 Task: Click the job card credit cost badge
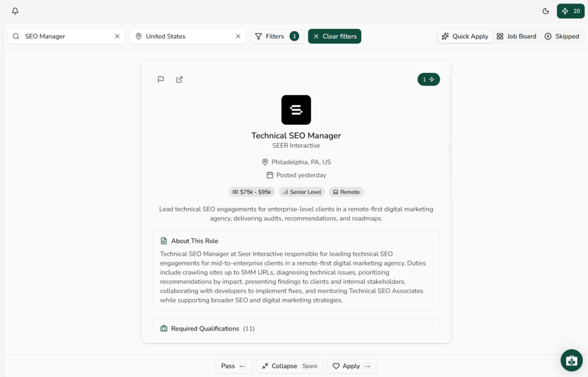tap(428, 79)
